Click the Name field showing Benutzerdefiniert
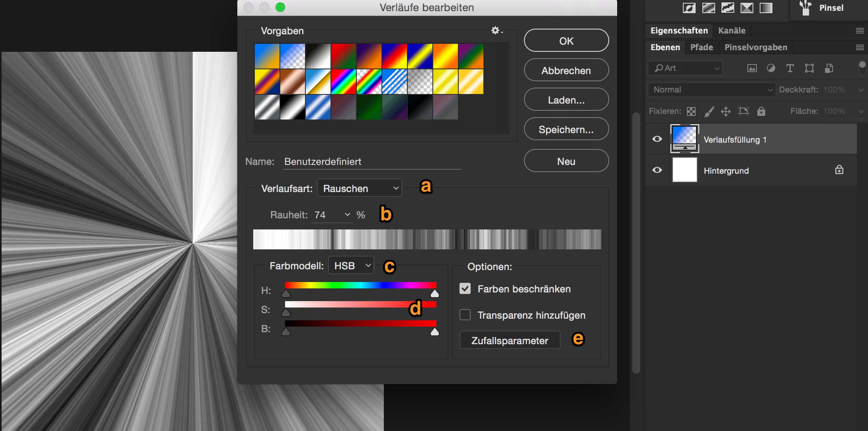The image size is (868, 431). pyautogui.click(x=371, y=162)
